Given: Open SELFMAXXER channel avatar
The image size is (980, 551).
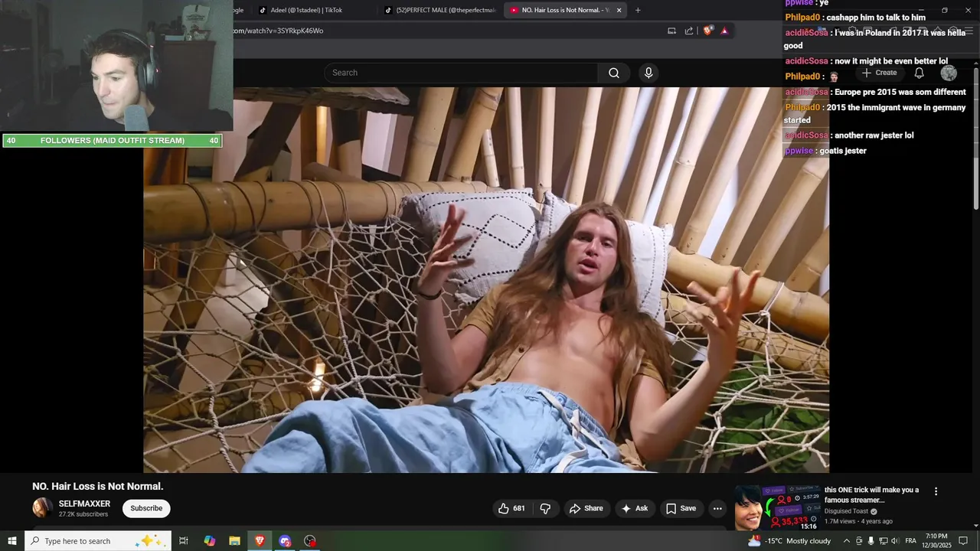Looking at the screenshot, I should tap(43, 507).
